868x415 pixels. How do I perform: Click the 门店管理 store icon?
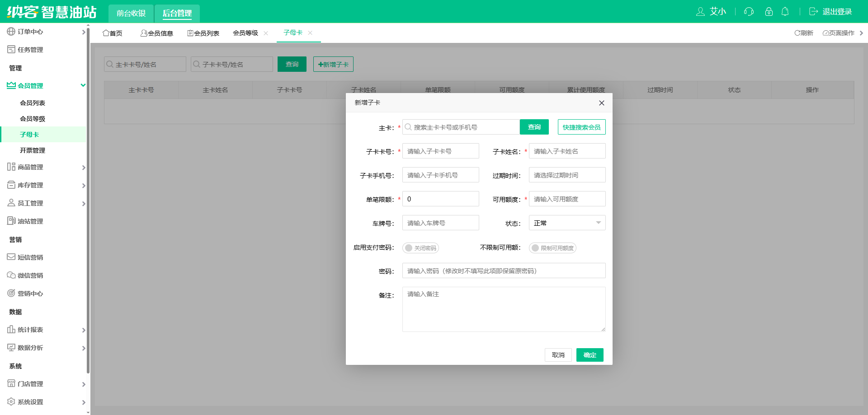tap(11, 383)
